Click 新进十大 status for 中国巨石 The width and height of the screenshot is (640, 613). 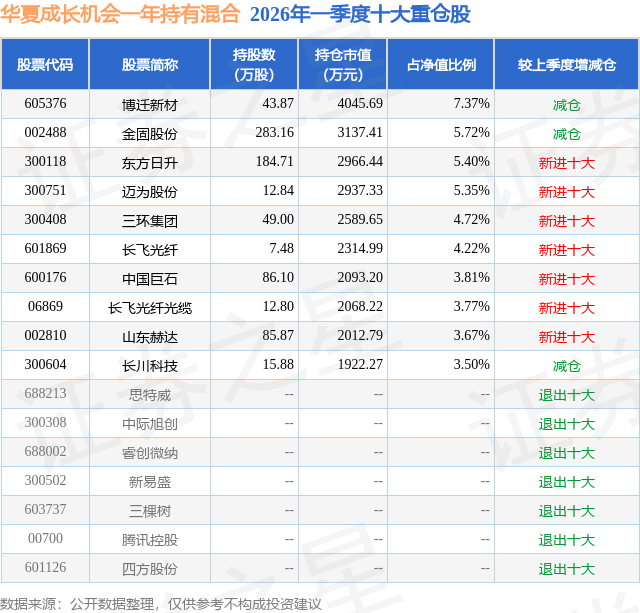coord(567,279)
